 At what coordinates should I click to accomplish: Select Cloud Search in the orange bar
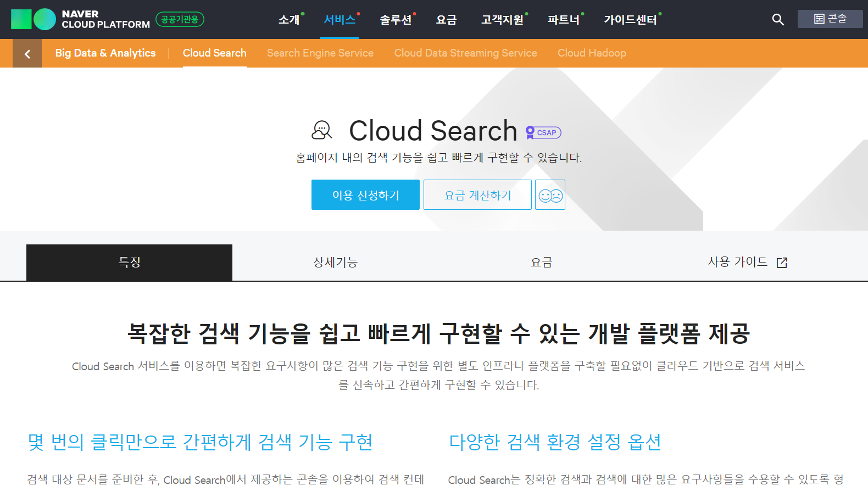tap(215, 53)
